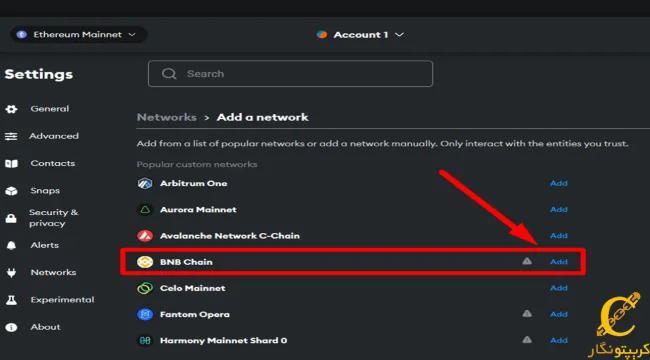Click the Settings title heading
This screenshot has height=360, width=650.
(39, 75)
